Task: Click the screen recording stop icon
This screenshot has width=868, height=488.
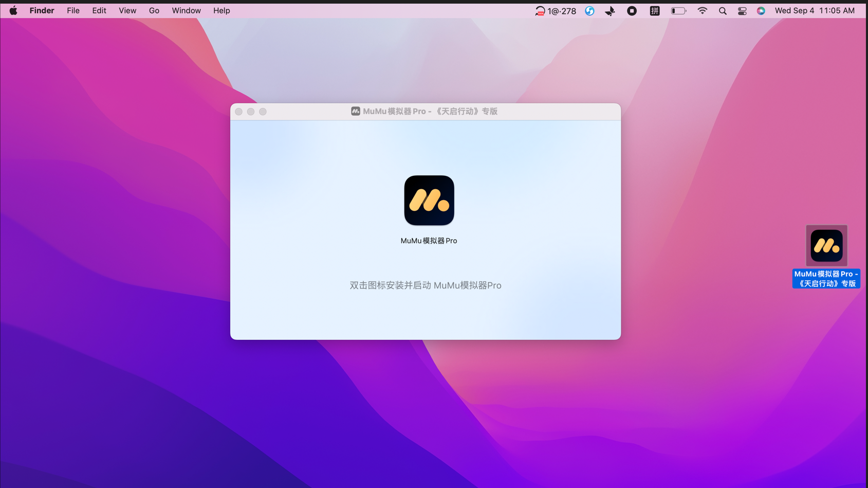Action: (x=632, y=11)
